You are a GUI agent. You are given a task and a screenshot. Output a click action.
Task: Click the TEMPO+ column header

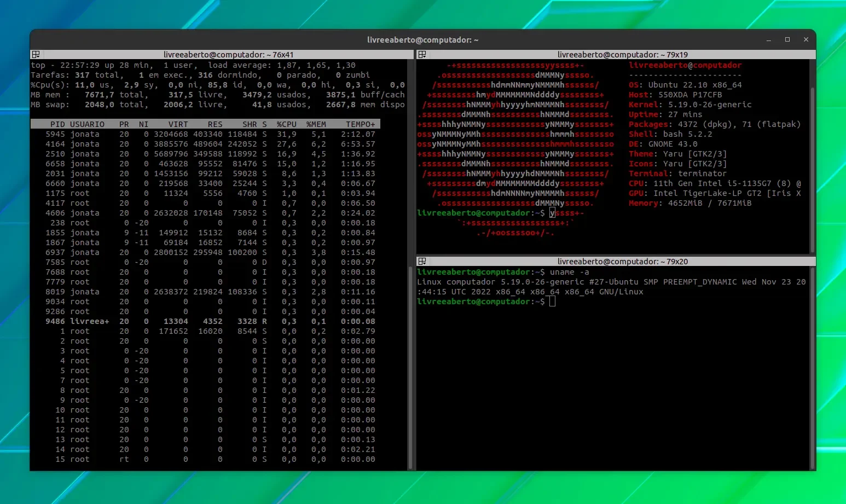[x=361, y=124]
